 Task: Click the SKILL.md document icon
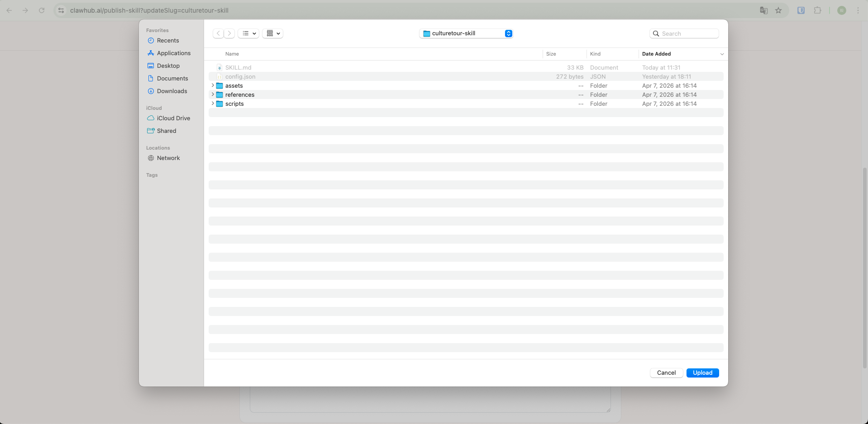point(219,67)
